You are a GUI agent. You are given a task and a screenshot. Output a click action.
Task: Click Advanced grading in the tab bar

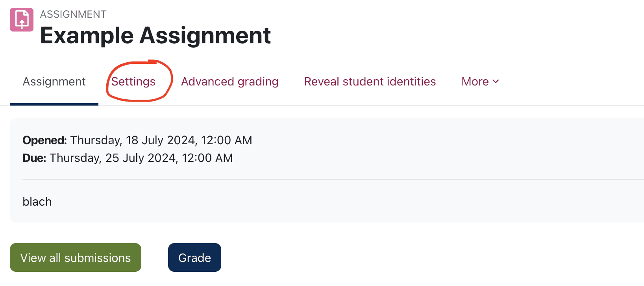coord(229,82)
